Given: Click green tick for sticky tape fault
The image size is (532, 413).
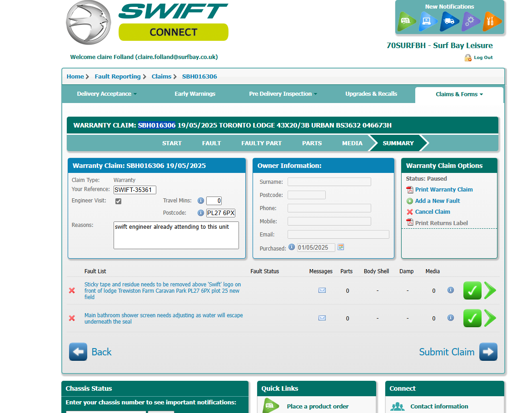Looking at the screenshot, I should (472, 290).
